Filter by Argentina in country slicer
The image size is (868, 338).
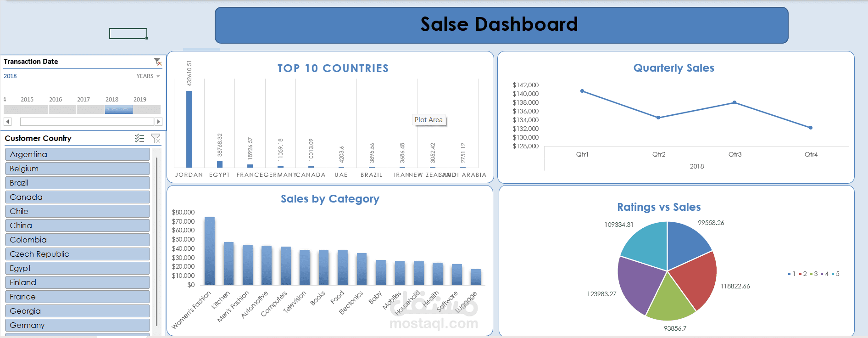(78, 154)
